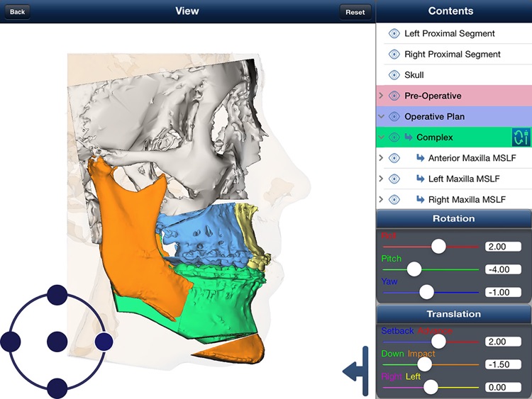Select Right Maxilla MSLF label
Image resolution: width=532 pixels, height=399 pixels.
pos(467,200)
